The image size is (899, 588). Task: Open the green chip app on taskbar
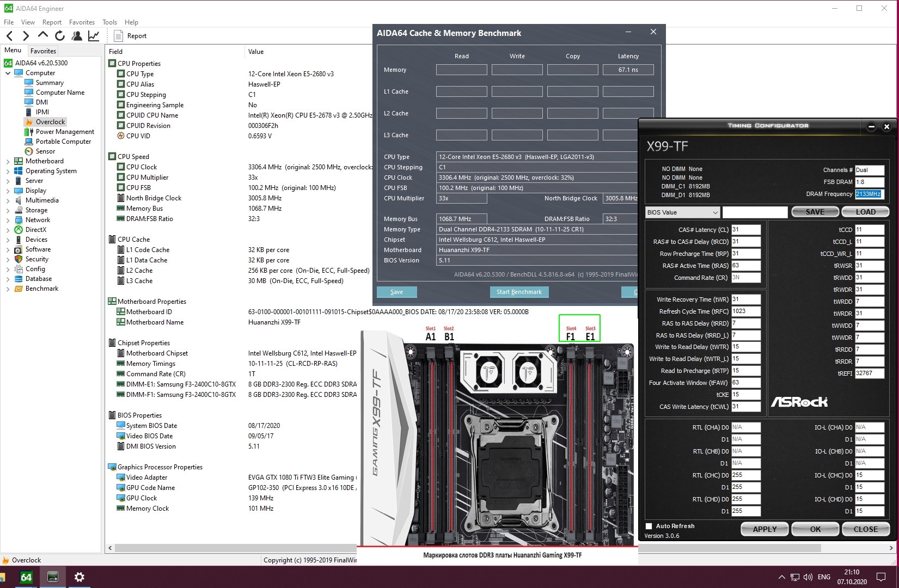(53, 577)
